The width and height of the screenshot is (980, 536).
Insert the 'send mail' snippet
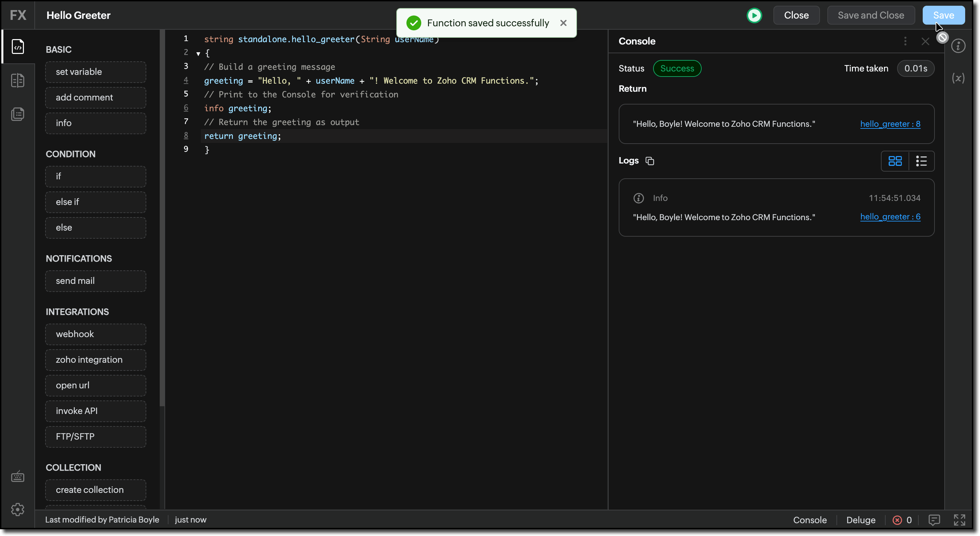coord(95,281)
